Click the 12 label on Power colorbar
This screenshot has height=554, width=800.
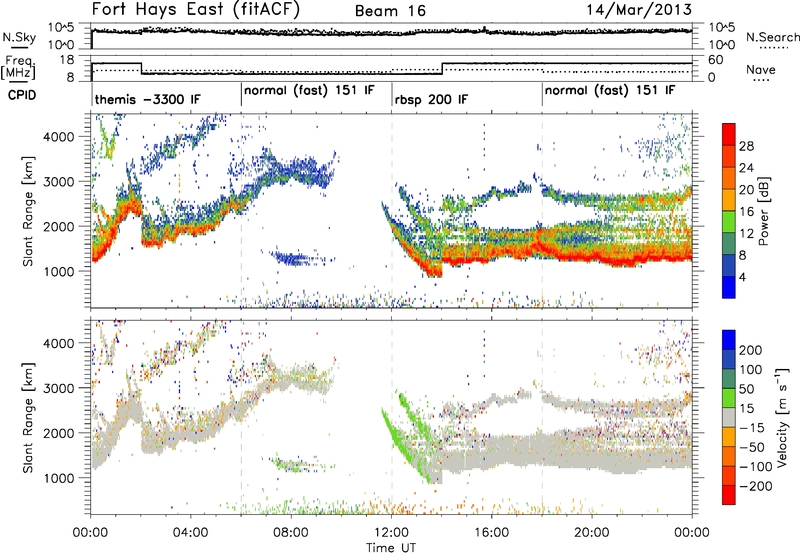point(746,234)
